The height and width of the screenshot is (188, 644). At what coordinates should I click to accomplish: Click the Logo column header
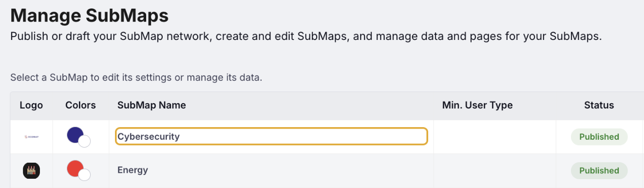tap(31, 105)
